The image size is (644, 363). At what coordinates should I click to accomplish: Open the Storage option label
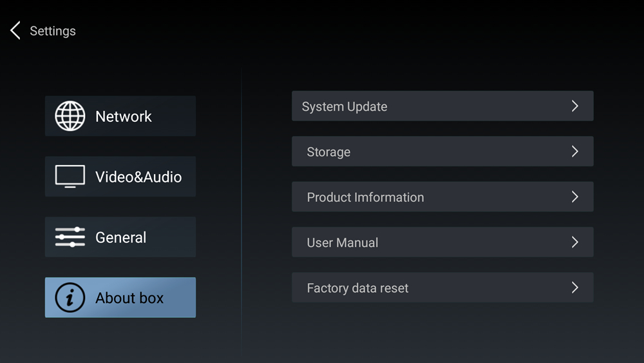click(328, 152)
